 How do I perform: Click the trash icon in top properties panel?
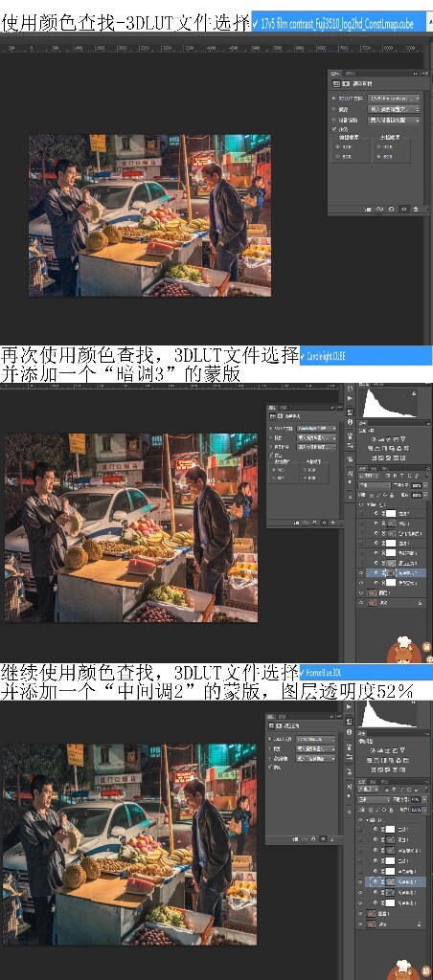[416, 210]
